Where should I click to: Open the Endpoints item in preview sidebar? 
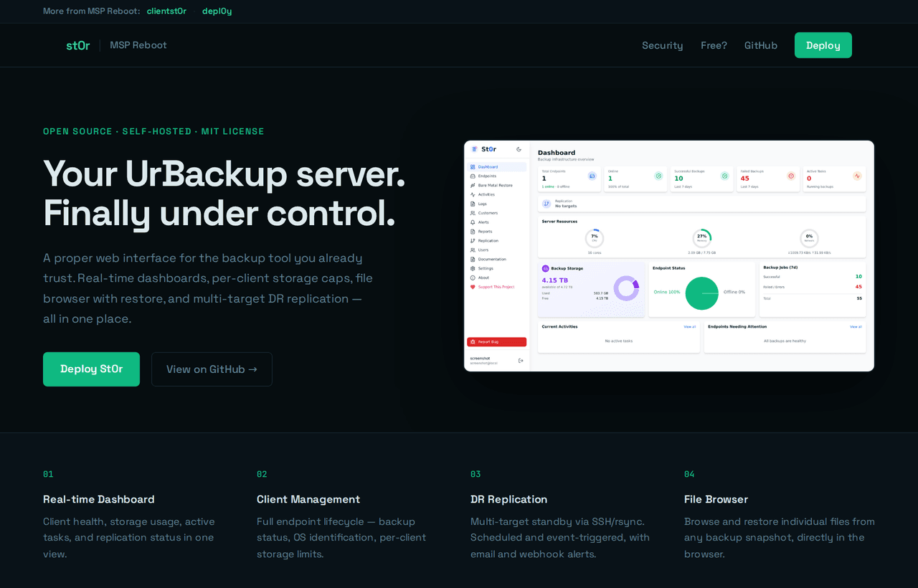(x=496, y=176)
